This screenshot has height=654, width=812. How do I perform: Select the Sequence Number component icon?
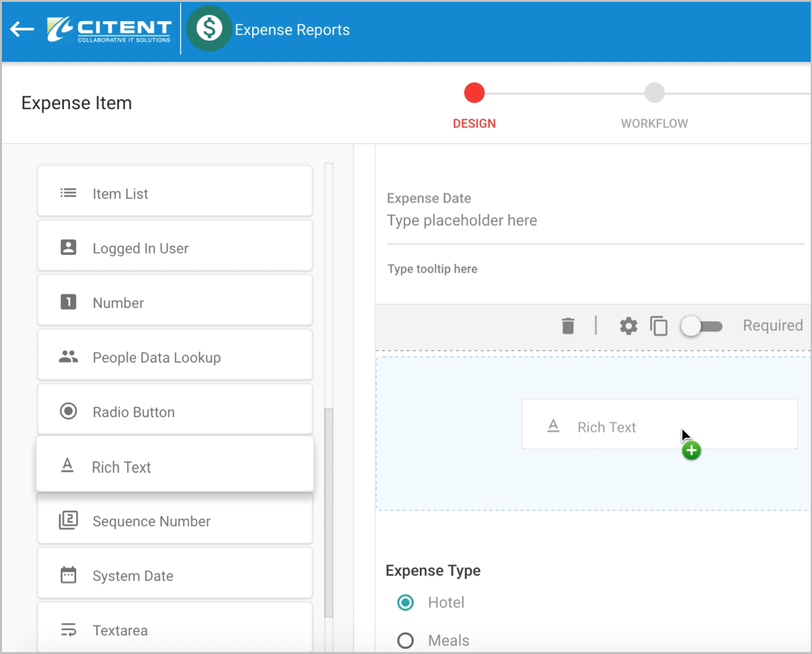(68, 521)
